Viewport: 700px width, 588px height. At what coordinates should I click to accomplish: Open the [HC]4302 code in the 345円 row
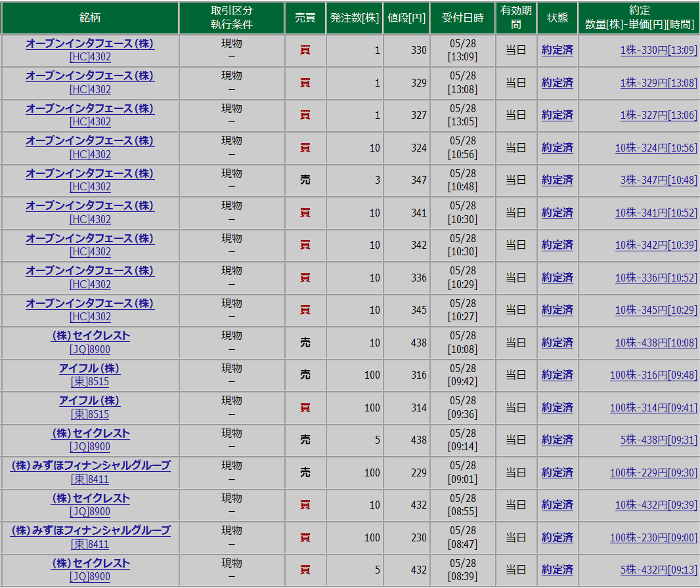point(90,317)
